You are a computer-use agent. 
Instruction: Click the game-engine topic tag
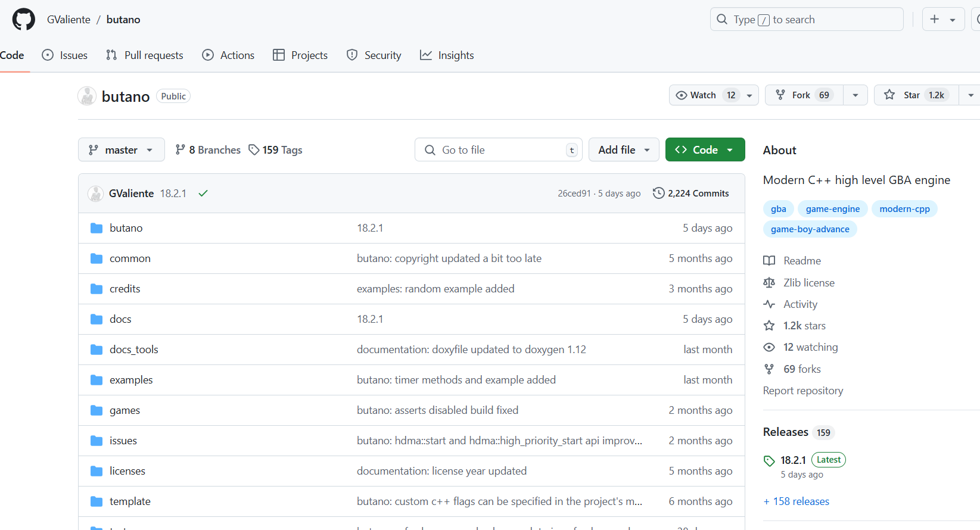[x=832, y=209]
